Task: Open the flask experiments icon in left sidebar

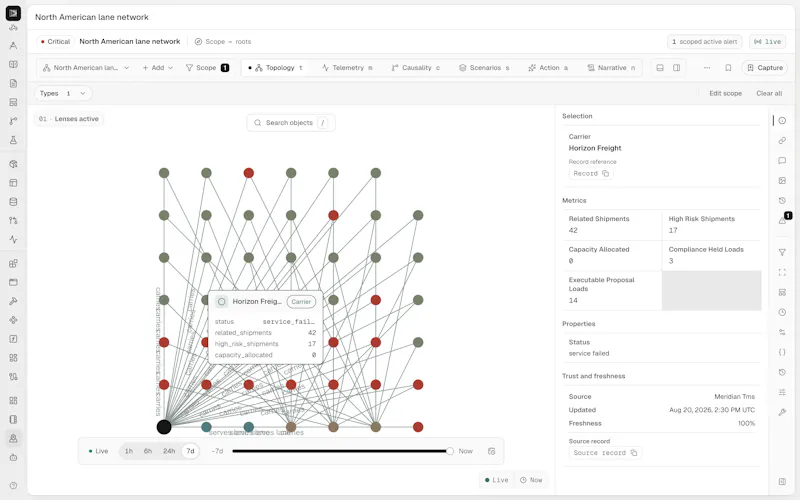Action: tap(13, 140)
